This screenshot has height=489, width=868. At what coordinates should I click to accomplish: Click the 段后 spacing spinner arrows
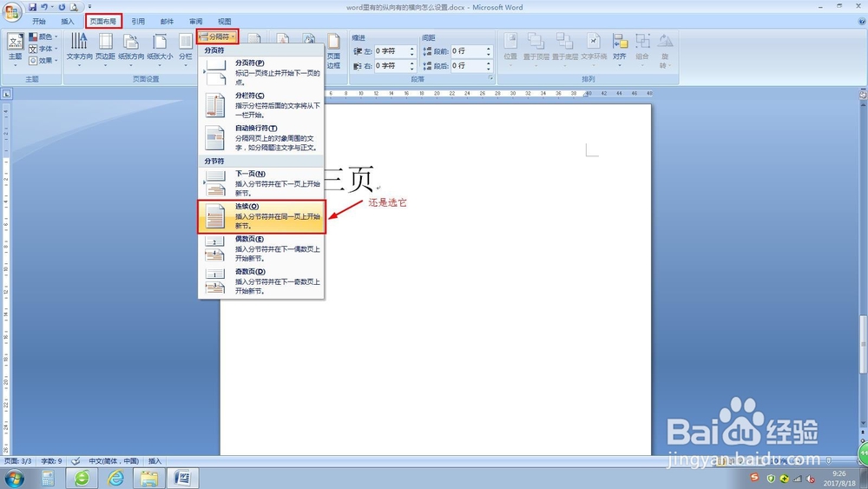pos(489,66)
